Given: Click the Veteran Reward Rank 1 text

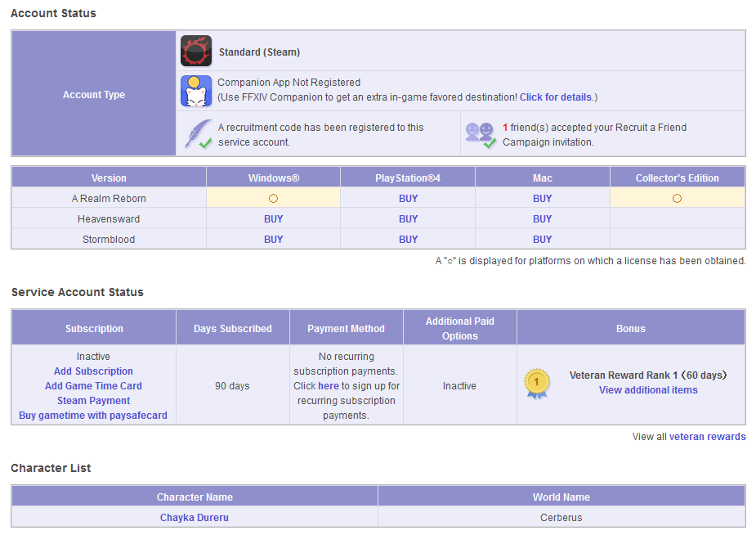Looking at the screenshot, I should tap(648, 375).
